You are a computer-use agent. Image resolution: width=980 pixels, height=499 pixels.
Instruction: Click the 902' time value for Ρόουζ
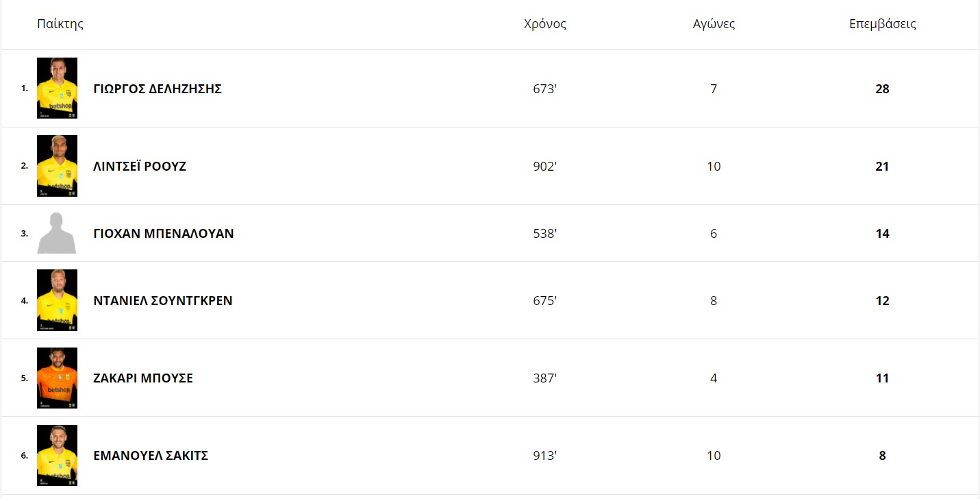tap(545, 167)
